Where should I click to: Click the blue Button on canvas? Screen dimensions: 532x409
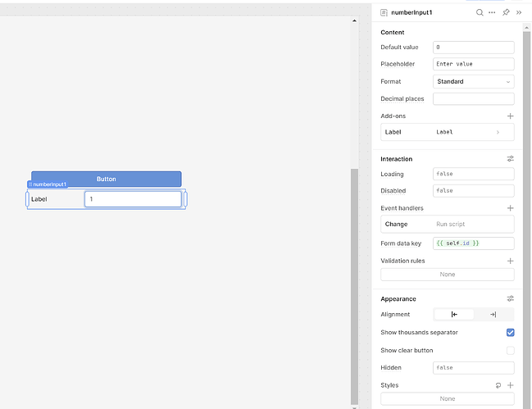(107, 177)
